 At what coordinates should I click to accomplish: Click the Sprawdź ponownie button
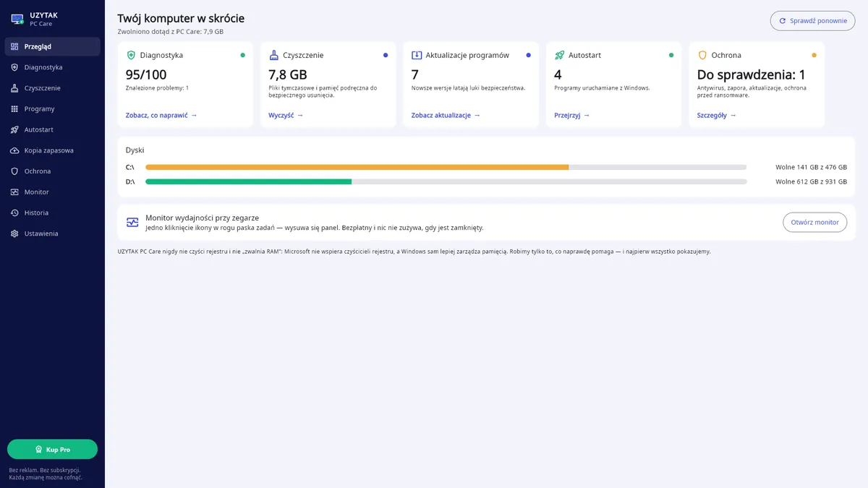[x=812, y=21]
